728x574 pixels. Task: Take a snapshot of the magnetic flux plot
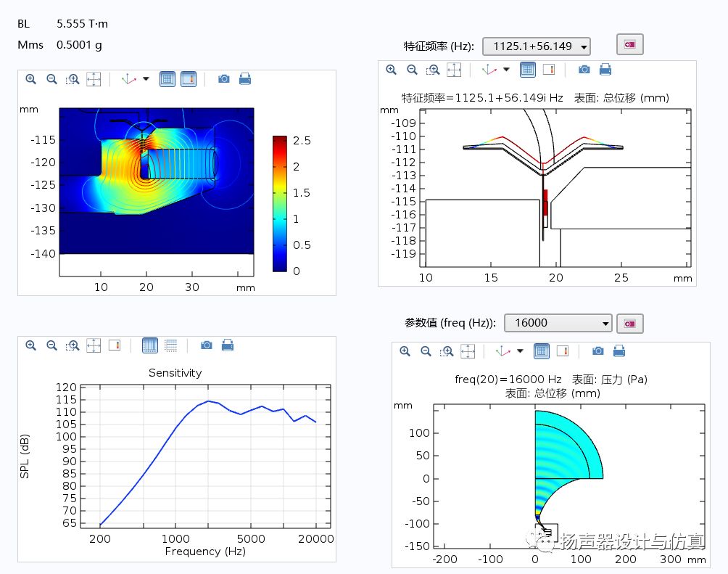tap(223, 79)
